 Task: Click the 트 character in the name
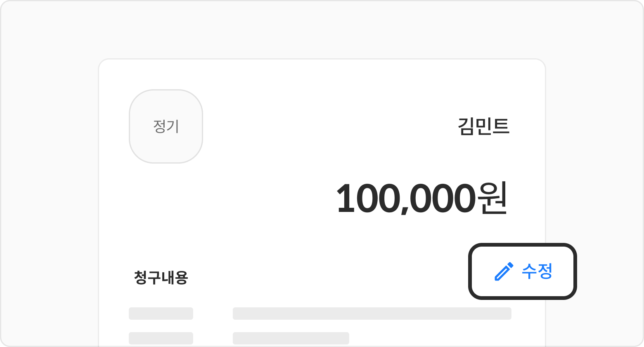[x=501, y=126]
